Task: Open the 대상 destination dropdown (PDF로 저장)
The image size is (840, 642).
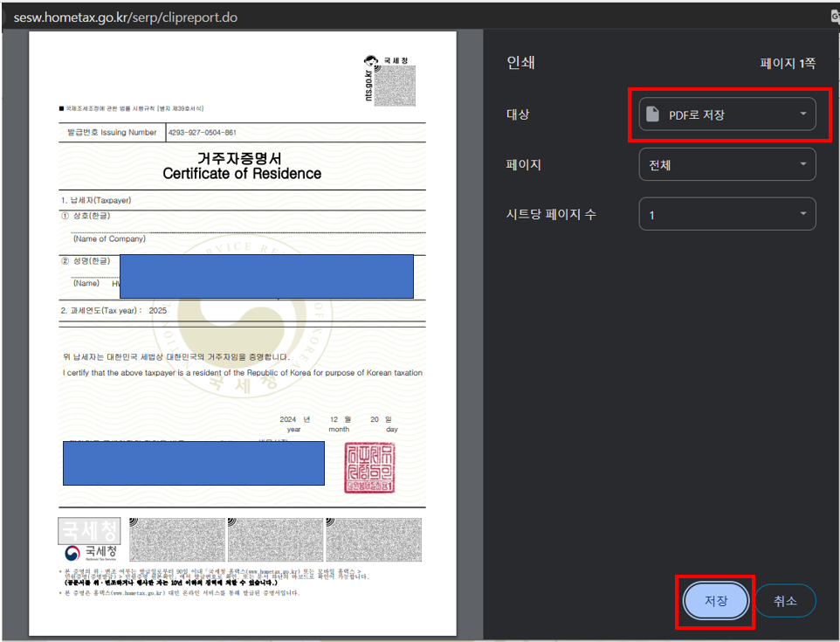Action: (x=727, y=114)
